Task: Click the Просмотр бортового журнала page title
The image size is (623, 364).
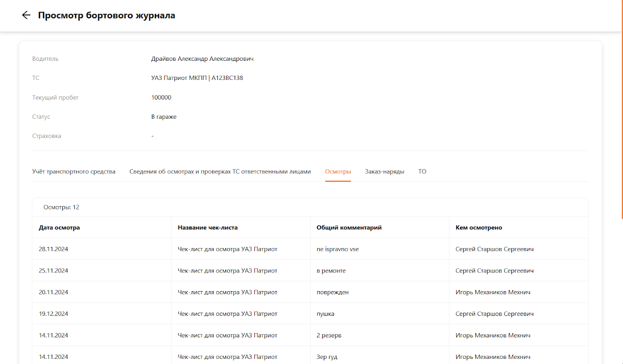Action: click(107, 15)
